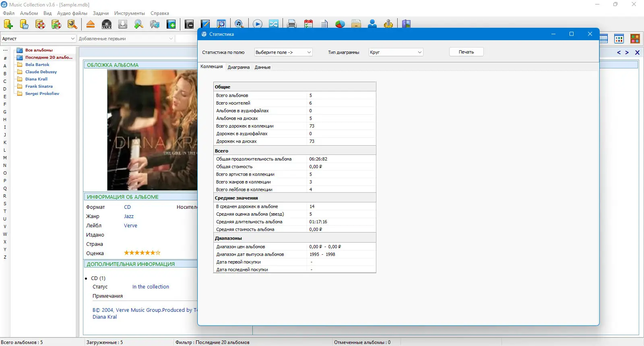
Task: Click the 'Verve' label link
Action: (130, 226)
